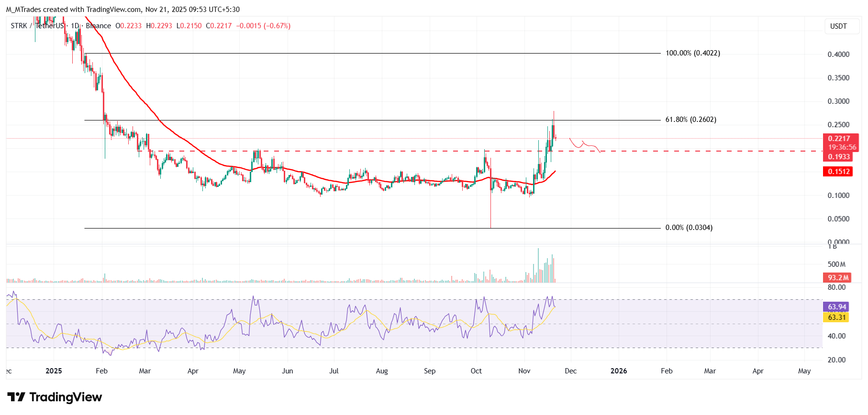The width and height of the screenshot is (868, 415).
Task: Open the USDT currency selector
Action: click(838, 26)
